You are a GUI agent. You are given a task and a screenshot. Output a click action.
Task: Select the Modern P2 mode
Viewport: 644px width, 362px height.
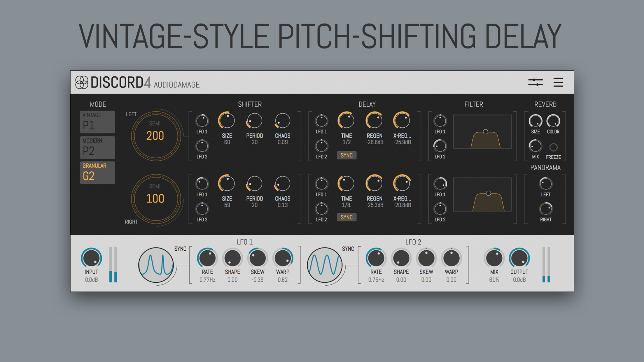pos(97,147)
